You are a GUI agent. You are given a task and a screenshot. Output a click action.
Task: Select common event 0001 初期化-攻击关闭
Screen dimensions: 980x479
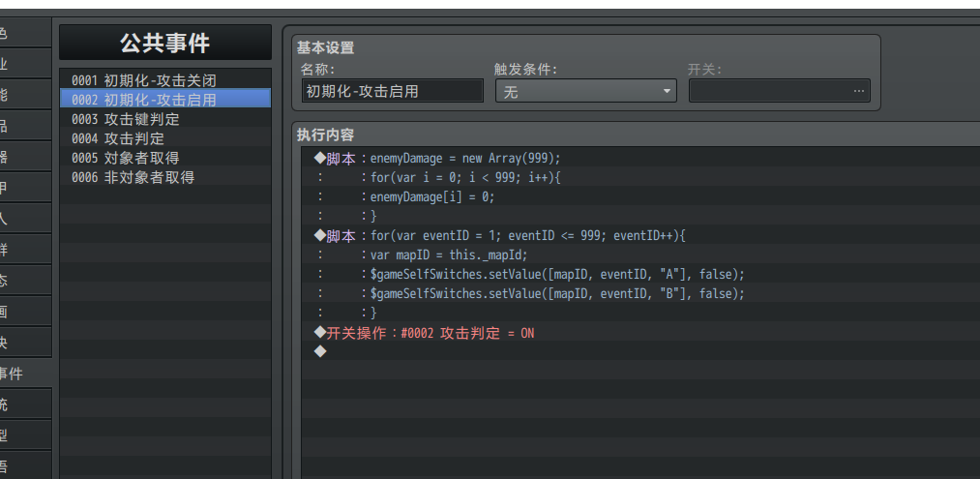[165, 80]
